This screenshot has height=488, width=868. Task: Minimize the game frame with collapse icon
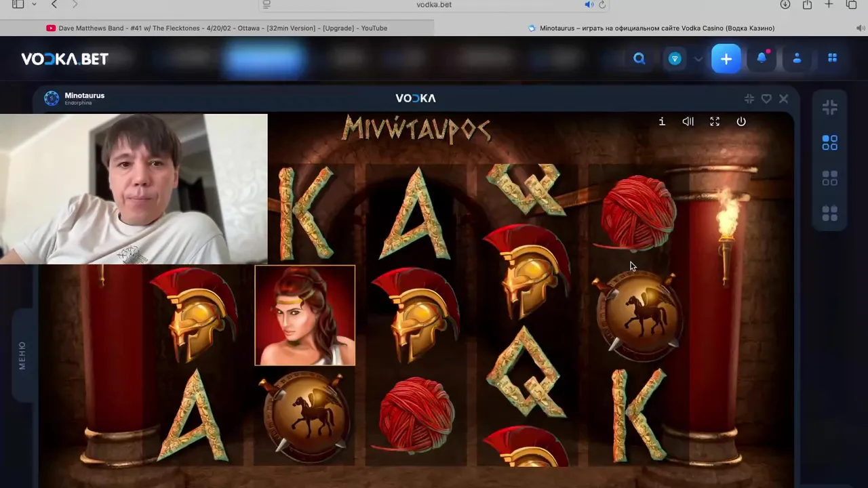click(x=749, y=98)
